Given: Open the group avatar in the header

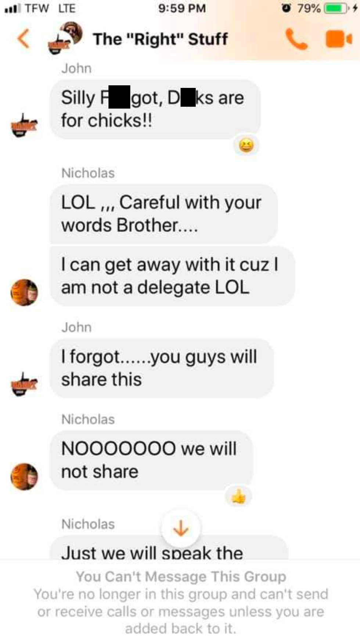Looking at the screenshot, I should point(65,38).
